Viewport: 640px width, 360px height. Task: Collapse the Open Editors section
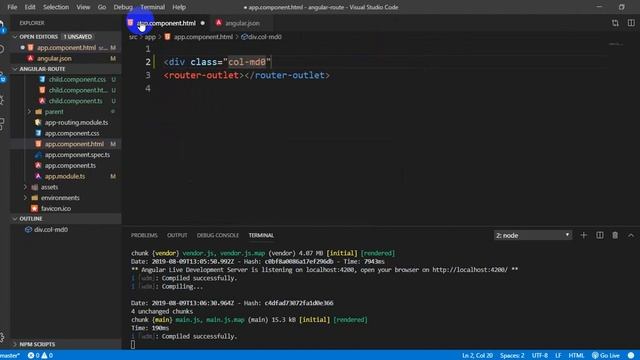(15, 37)
